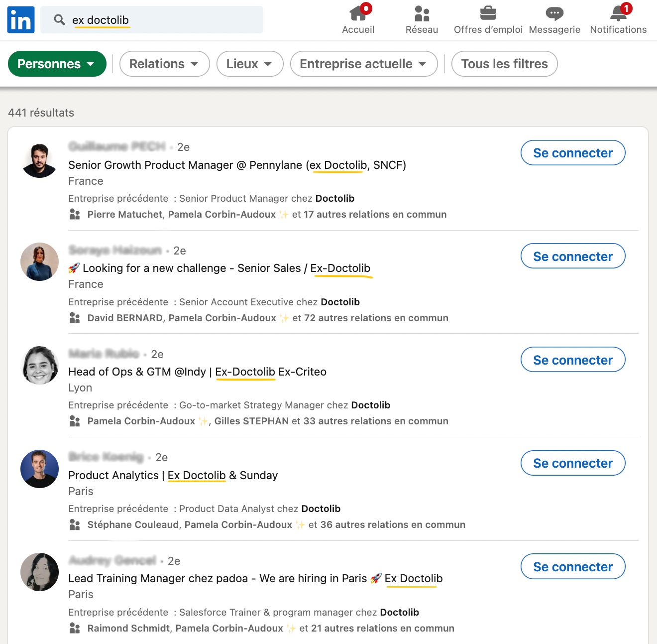Connect with the Lead Training Manager chez padoa

[x=573, y=567]
